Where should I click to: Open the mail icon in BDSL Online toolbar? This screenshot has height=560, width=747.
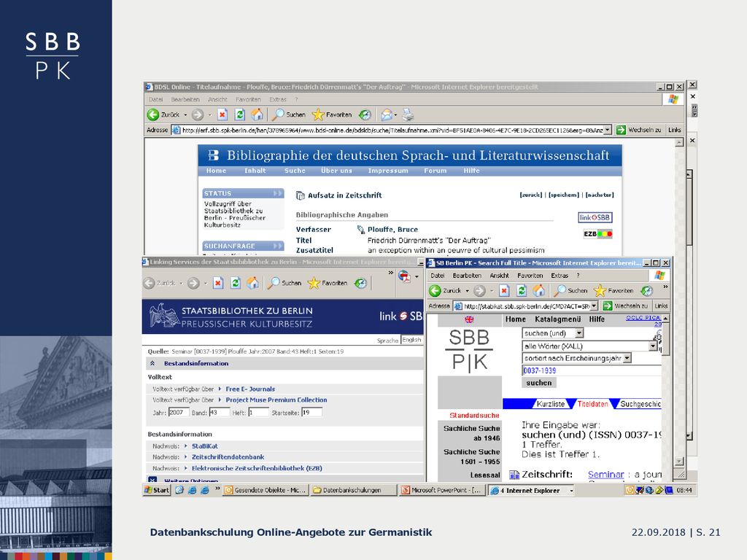coord(387,114)
